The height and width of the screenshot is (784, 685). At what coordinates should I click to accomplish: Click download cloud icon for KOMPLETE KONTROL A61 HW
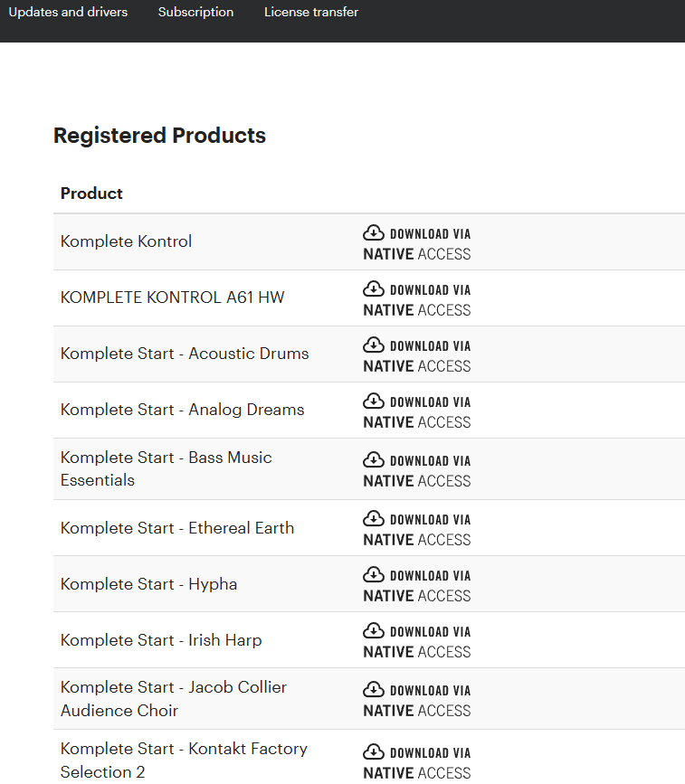(x=374, y=289)
